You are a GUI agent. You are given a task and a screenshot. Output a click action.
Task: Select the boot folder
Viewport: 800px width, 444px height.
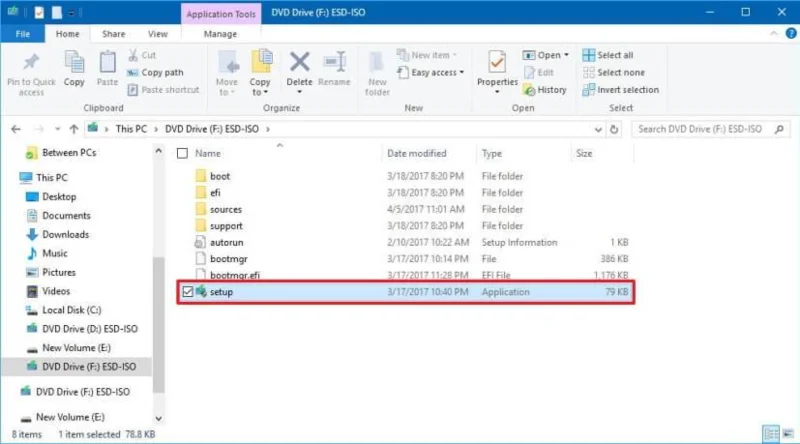pyautogui.click(x=220, y=176)
